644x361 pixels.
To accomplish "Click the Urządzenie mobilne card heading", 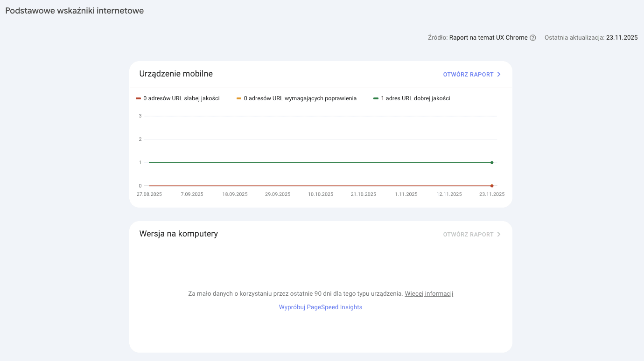I will 176,74.
